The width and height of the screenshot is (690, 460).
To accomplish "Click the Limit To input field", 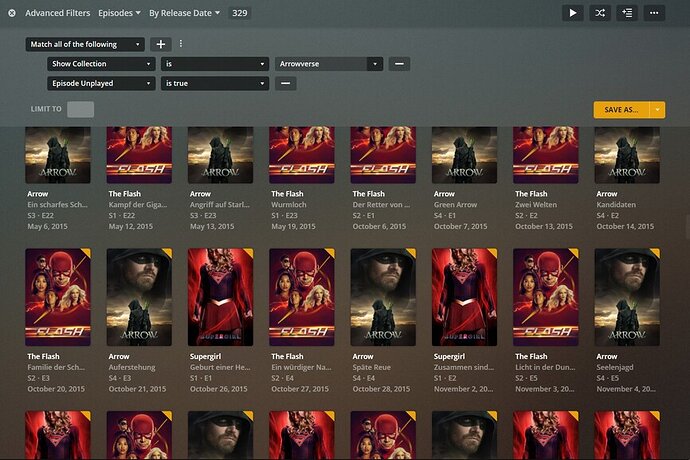I will (x=81, y=109).
